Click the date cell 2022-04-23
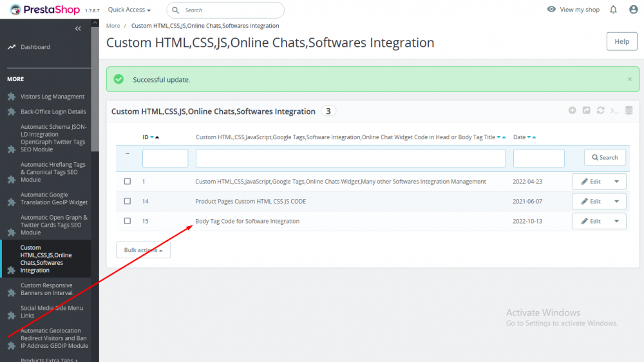This screenshot has height=362, width=644. click(527, 181)
